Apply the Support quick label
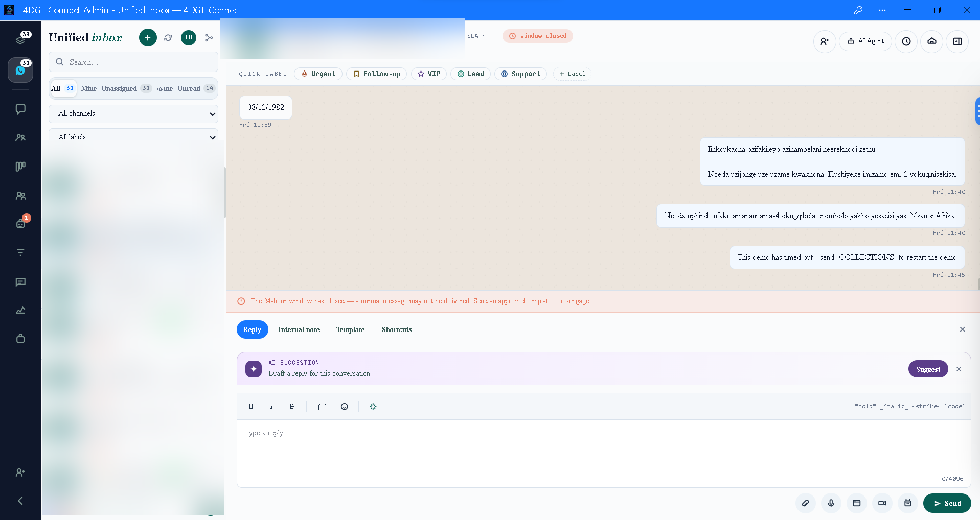980x520 pixels. pos(520,74)
